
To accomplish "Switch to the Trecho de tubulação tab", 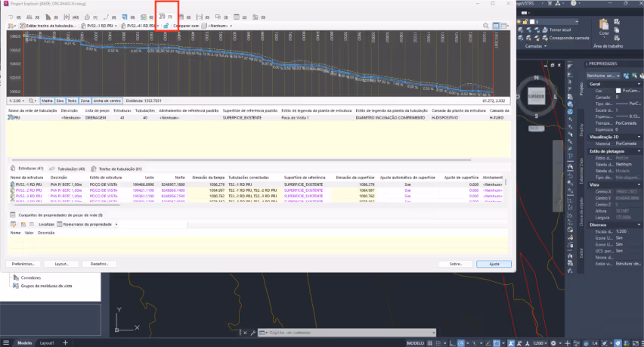I will (116, 169).
